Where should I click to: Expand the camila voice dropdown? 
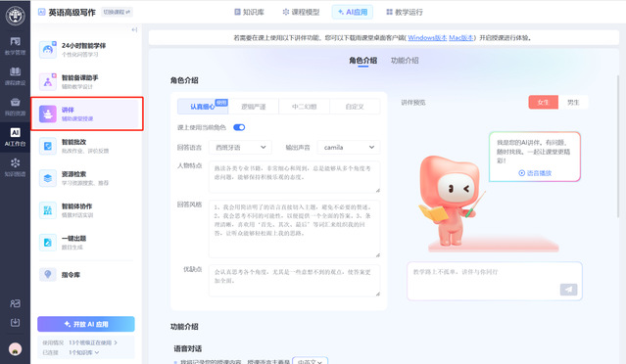click(349, 147)
